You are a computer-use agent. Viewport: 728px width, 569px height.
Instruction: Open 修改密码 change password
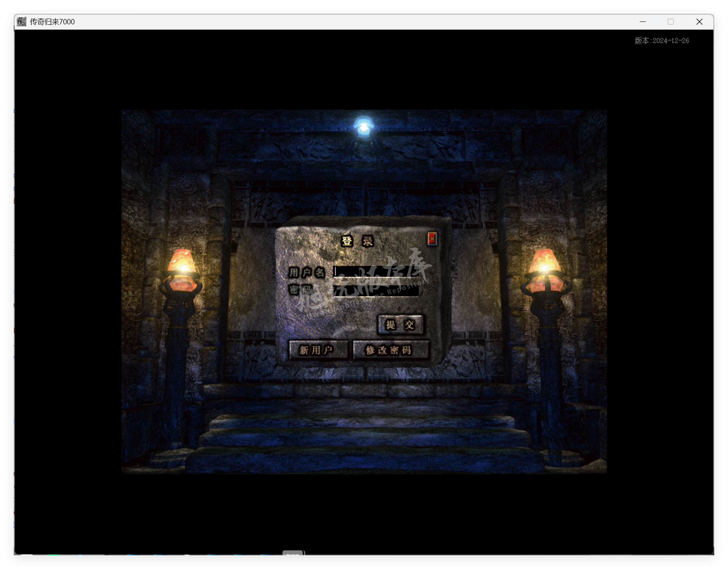point(390,350)
